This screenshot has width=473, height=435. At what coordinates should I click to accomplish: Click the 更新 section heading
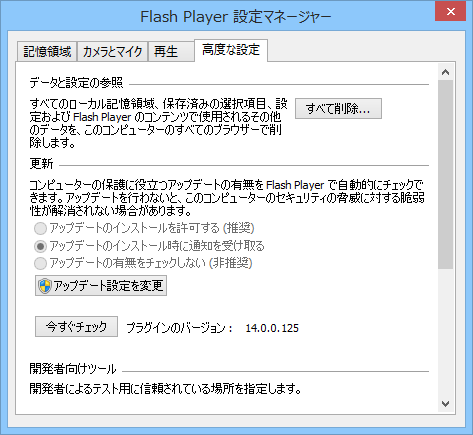click(x=41, y=164)
